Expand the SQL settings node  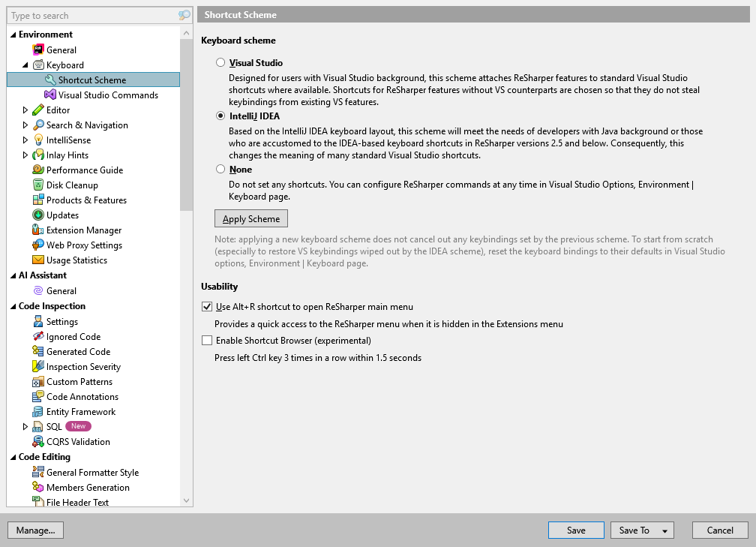pyautogui.click(x=25, y=426)
